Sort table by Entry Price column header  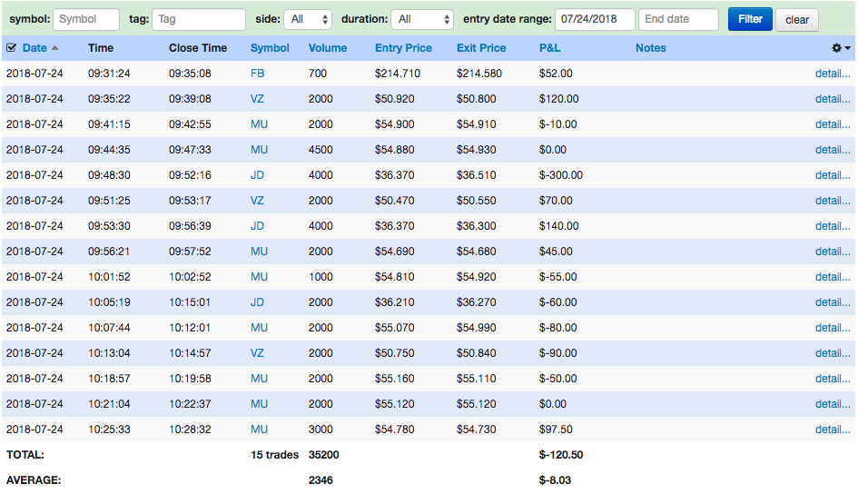pos(403,48)
